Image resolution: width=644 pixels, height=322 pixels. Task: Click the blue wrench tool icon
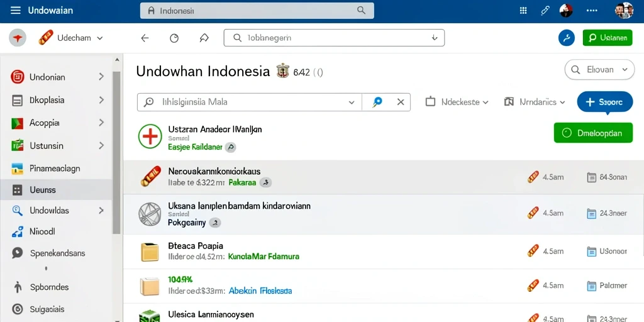(567, 38)
